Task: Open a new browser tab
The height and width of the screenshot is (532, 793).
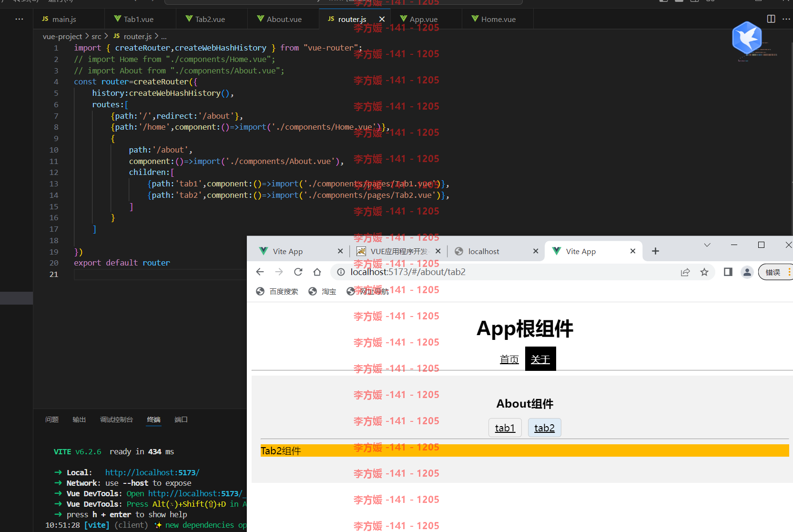Action: coord(655,251)
